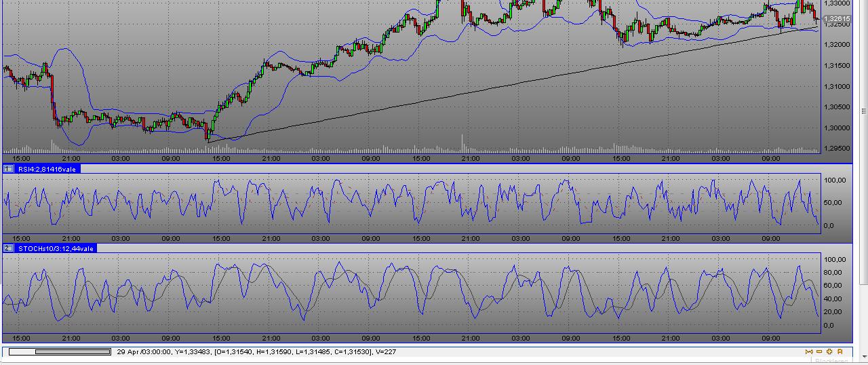Click the minus zoom-out icon in status bar
This screenshot has width=868, height=365.
819,351
